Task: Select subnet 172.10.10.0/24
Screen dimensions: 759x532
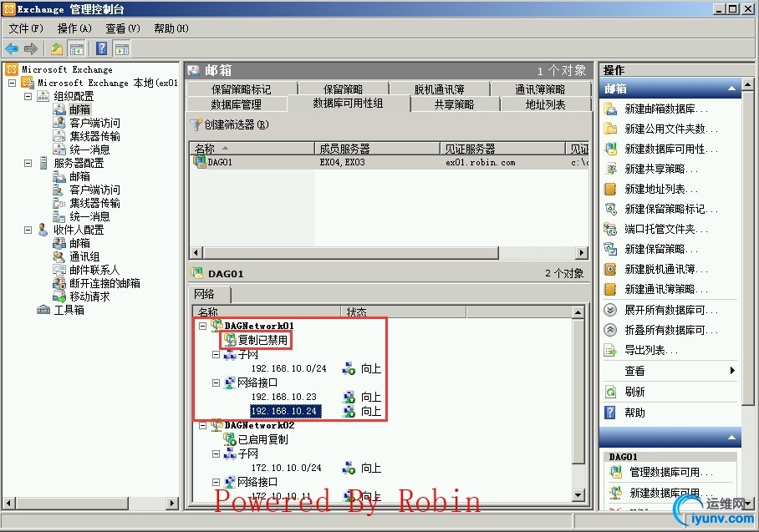Action: click(286, 468)
